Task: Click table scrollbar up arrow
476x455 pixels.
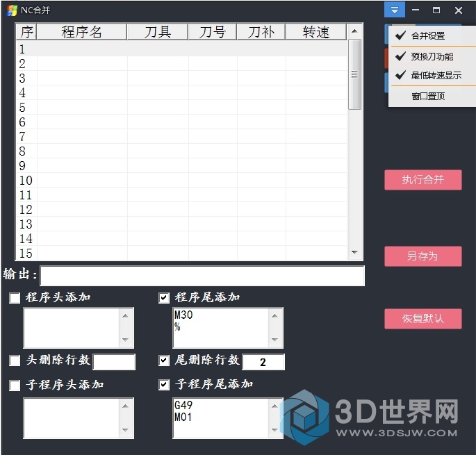Action: tap(354, 31)
